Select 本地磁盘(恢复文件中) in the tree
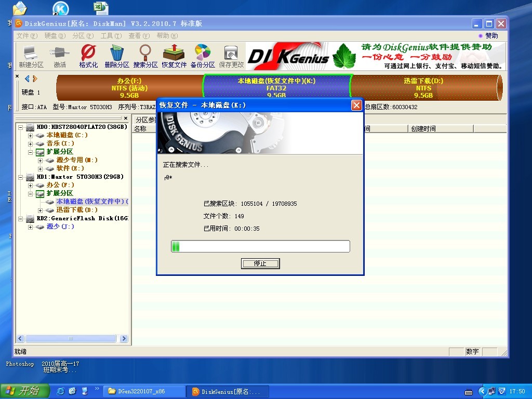Viewport: 532px width, 399px height. 91,202
